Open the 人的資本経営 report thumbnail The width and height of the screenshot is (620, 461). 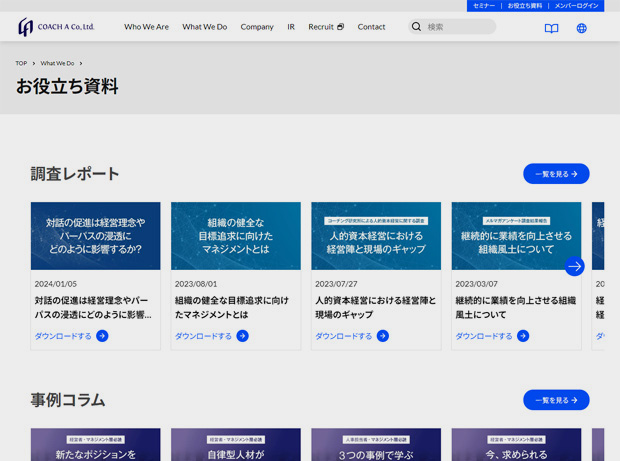(376, 236)
